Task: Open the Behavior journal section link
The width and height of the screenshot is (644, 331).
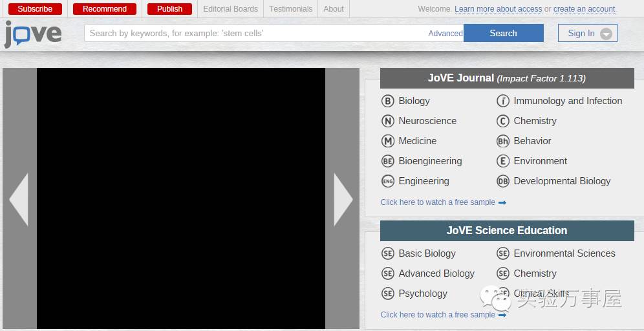Action: (x=532, y=141)
